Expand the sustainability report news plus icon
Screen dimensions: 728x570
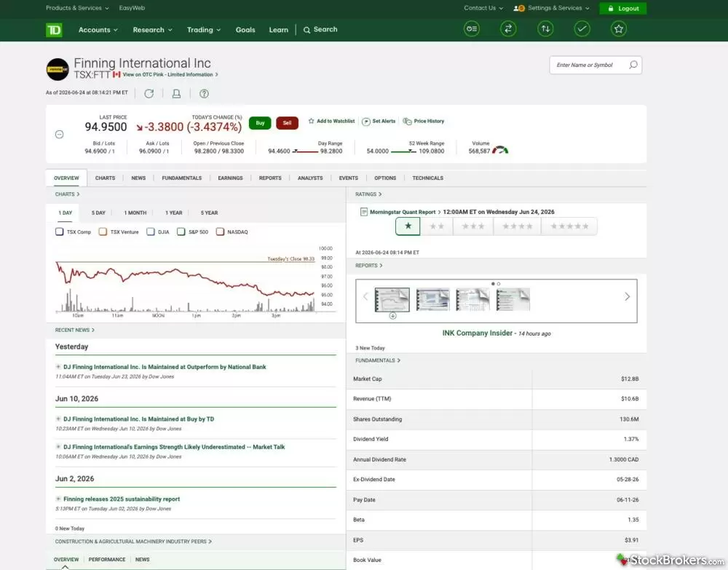(58, 499)
